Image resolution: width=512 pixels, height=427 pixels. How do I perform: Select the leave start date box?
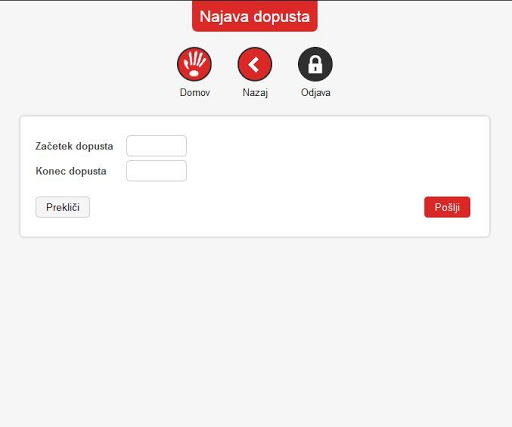tap(156, 146)
